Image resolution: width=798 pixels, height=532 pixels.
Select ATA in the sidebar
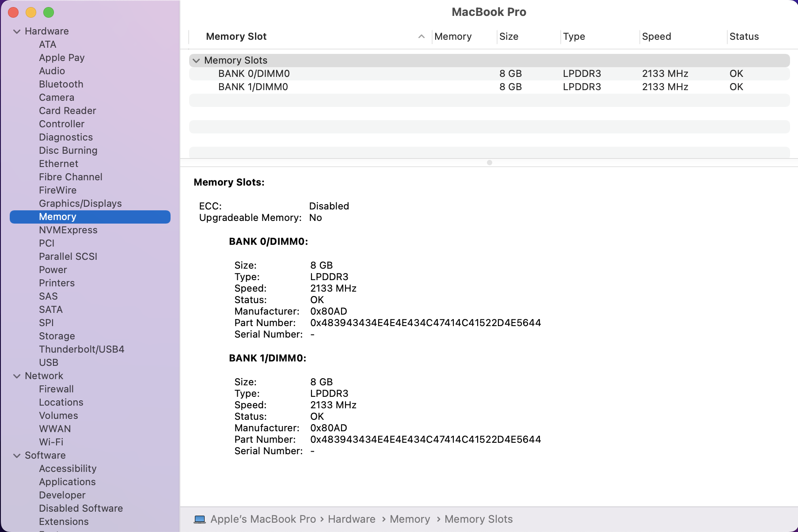pyautogui.click(x=48, y=45)
